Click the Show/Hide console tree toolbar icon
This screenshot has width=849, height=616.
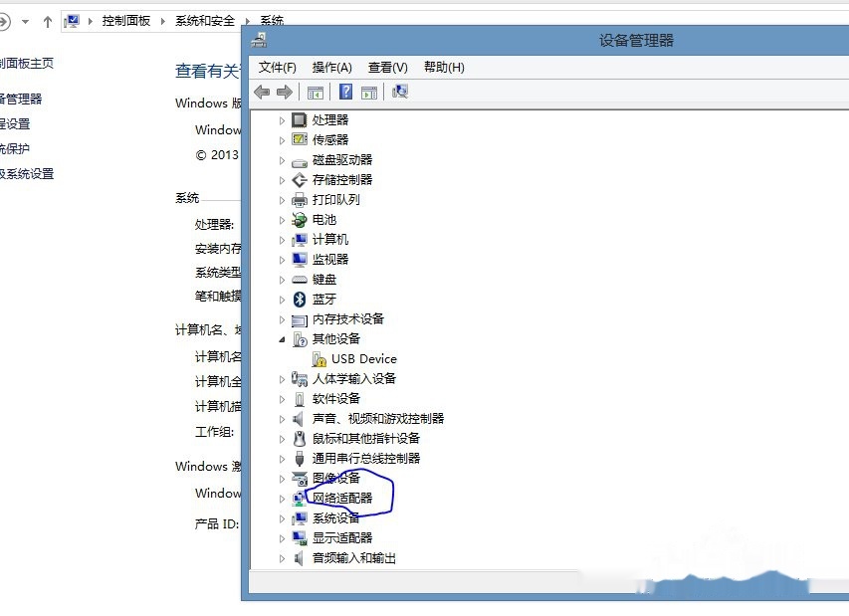[x=316, y=93]
